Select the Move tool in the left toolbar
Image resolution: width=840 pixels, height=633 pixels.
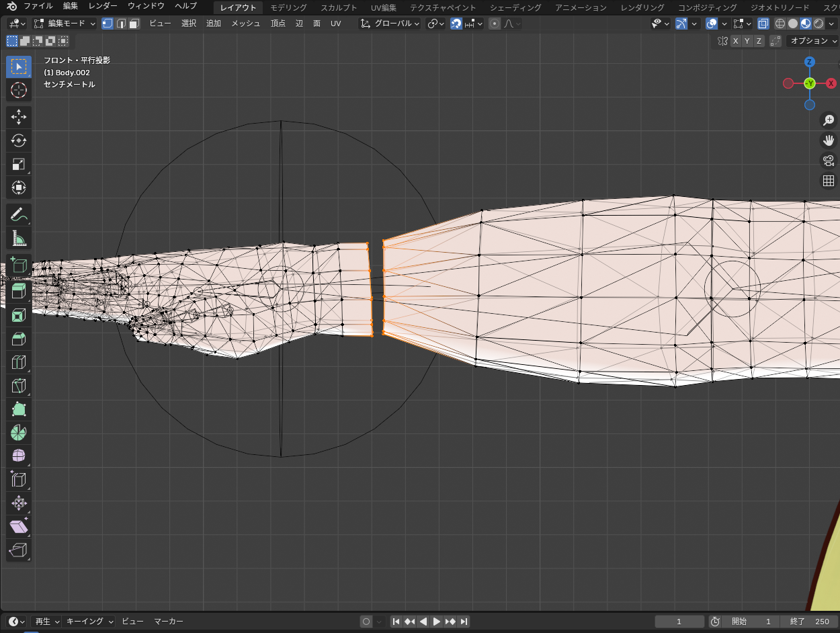(19, 117)
